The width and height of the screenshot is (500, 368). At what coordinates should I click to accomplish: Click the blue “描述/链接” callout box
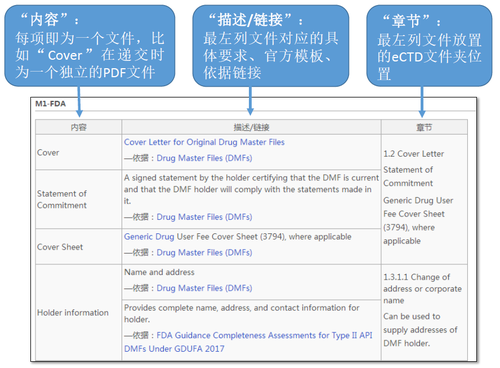click(271, 46)
